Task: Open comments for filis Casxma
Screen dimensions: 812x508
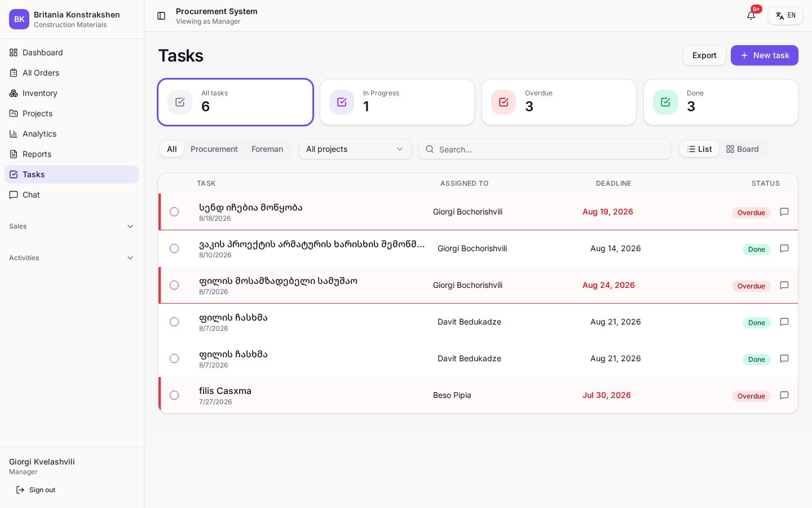Action: 784,395
